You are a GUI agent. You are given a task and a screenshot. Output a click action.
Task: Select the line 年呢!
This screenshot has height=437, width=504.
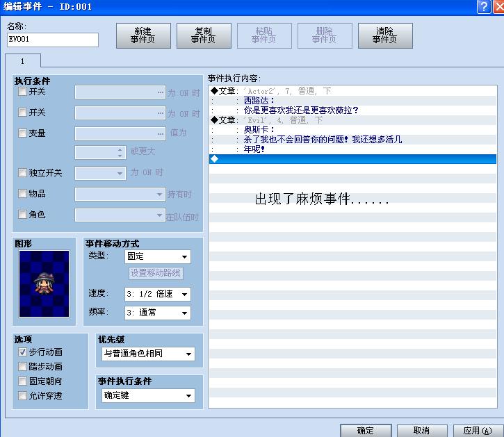pos(352,149)
